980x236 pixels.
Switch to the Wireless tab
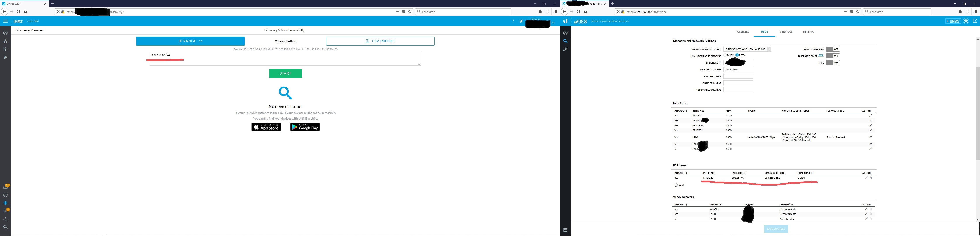742,32
